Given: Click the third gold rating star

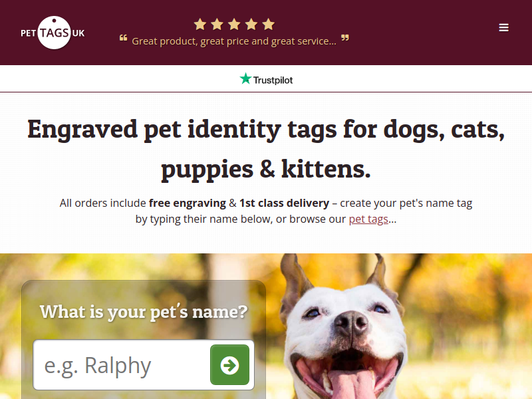Looking at the screenshot, I should (234, 25).
